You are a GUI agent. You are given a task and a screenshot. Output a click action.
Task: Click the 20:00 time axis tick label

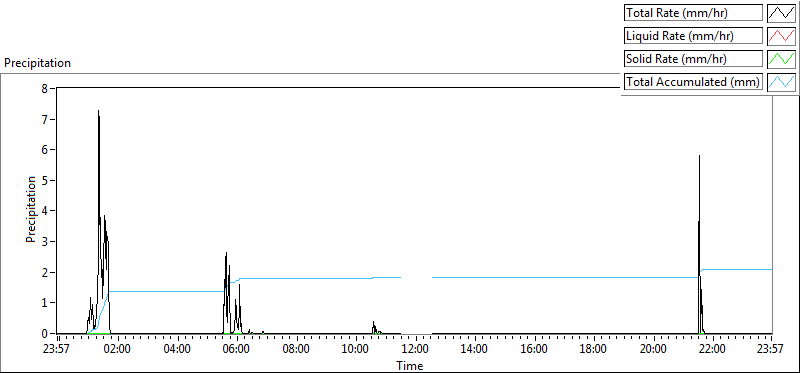(653, 350)
